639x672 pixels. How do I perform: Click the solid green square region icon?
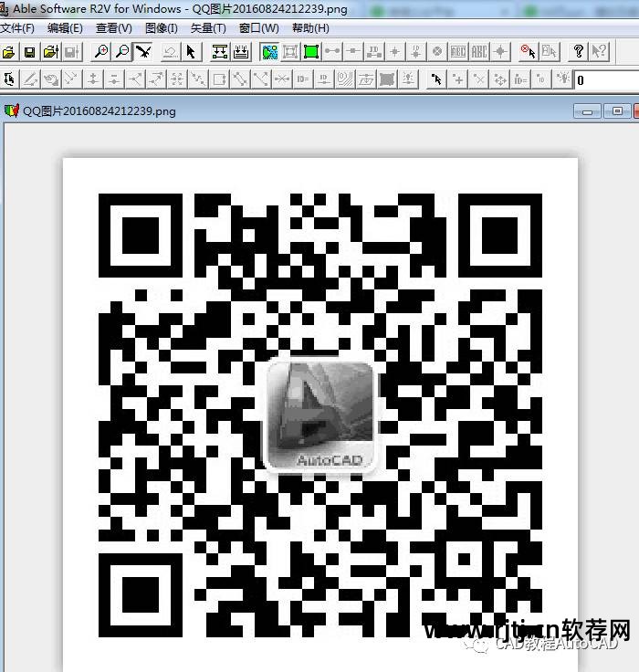pyautogui.click(x=311, y=52)
